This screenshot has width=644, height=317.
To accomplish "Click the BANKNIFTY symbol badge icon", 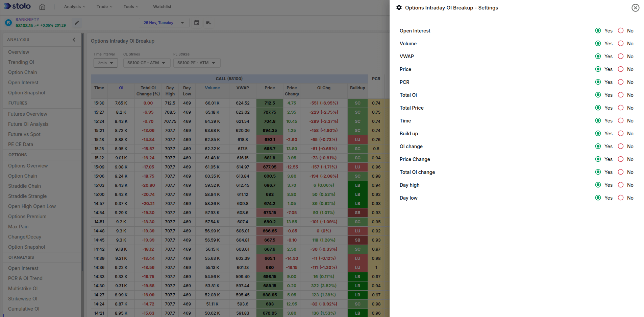I will (8, 23).
